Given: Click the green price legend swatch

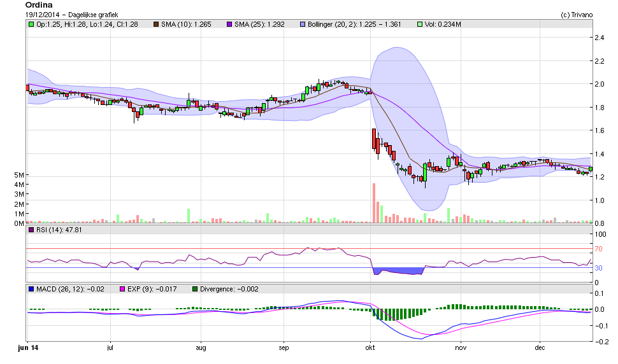Looking at the screenshot, I should point(31,24).
